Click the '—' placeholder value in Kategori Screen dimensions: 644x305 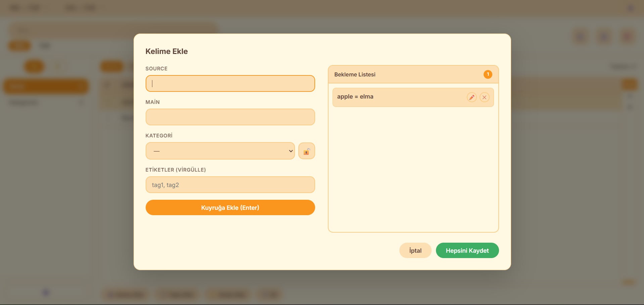point(156,151)
